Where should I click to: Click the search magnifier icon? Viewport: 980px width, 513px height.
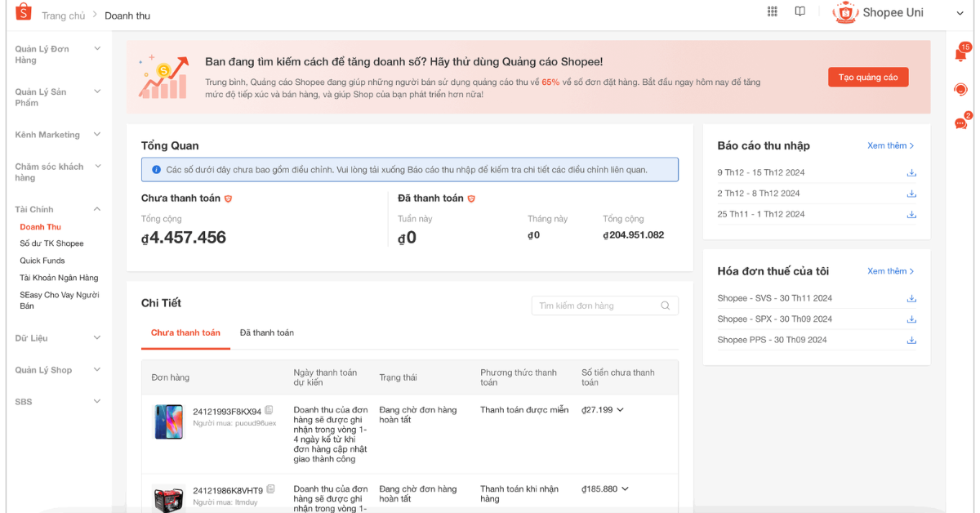pyautogui.click(x=666, y=306)
